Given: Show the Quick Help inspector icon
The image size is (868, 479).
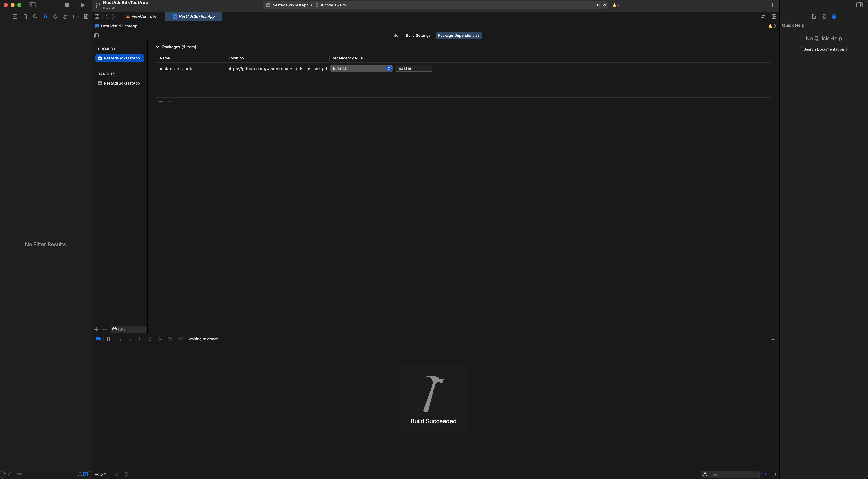Looking at the screenshot, I should pyautogui.click(x=834, y=16).
